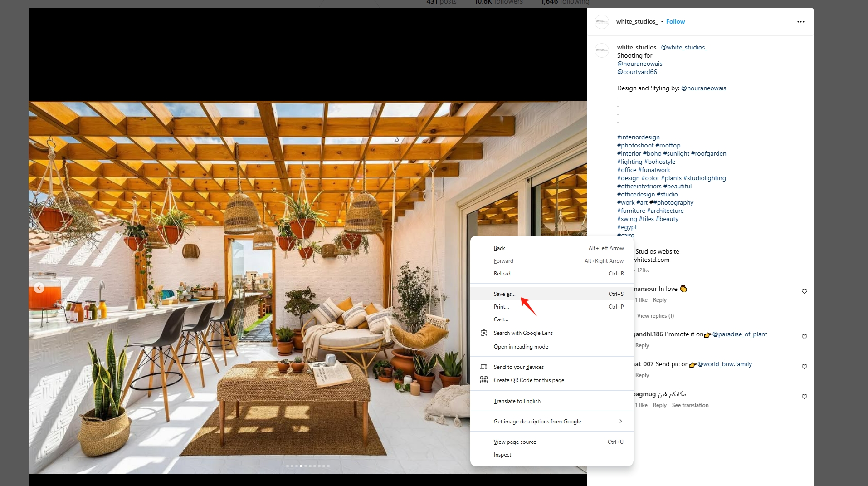Choose View page source
The image size is (868, 486).
coord(551,442)
